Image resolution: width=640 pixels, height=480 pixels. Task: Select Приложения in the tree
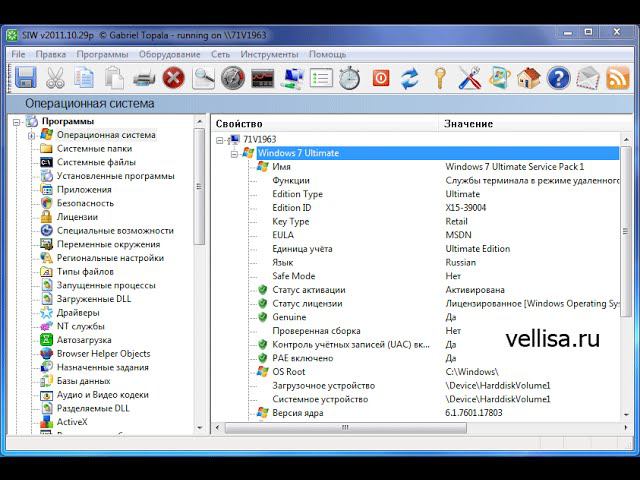click(84, 189)
